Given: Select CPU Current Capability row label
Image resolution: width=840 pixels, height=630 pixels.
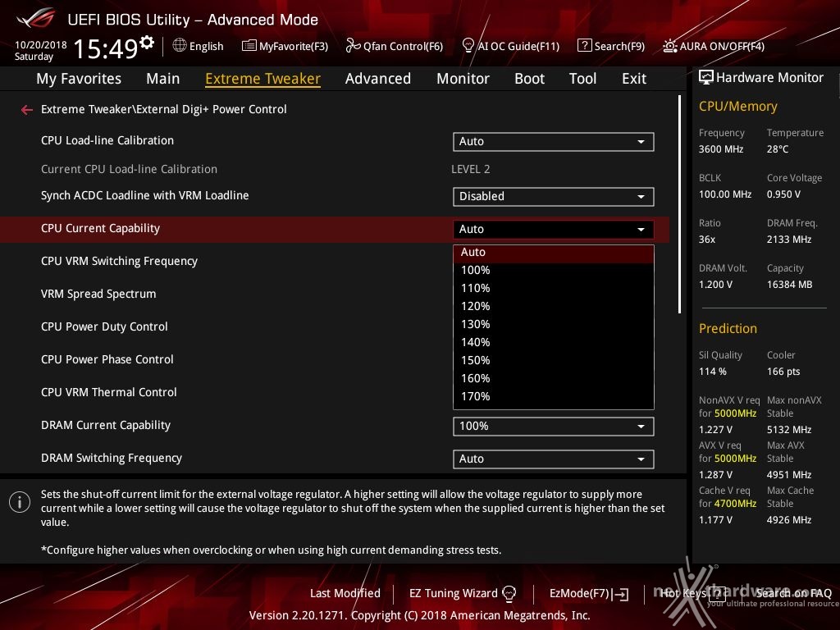Looking at the screenshot, I should (100, 228).
